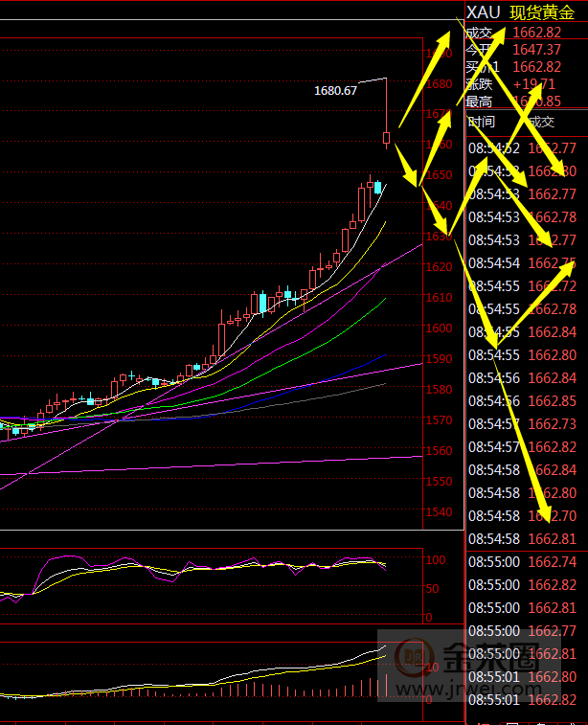
Task: Click the topmost red candlestick near 1680.67
Action: [x=387, y=139]
